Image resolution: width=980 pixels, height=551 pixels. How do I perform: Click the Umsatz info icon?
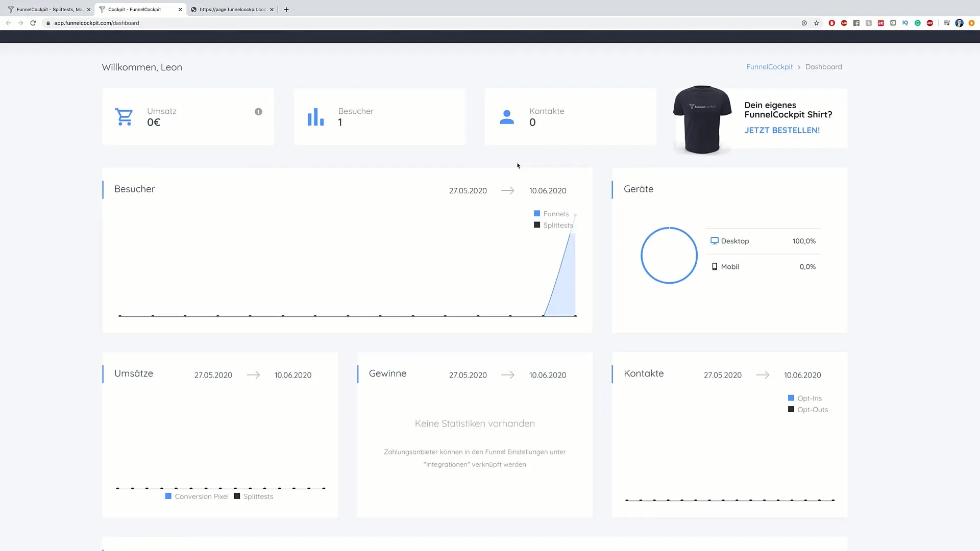pos(258,112)
